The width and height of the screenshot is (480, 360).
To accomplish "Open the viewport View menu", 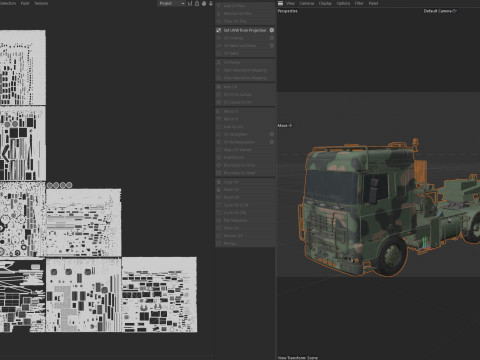I will (x=290, y=3).
